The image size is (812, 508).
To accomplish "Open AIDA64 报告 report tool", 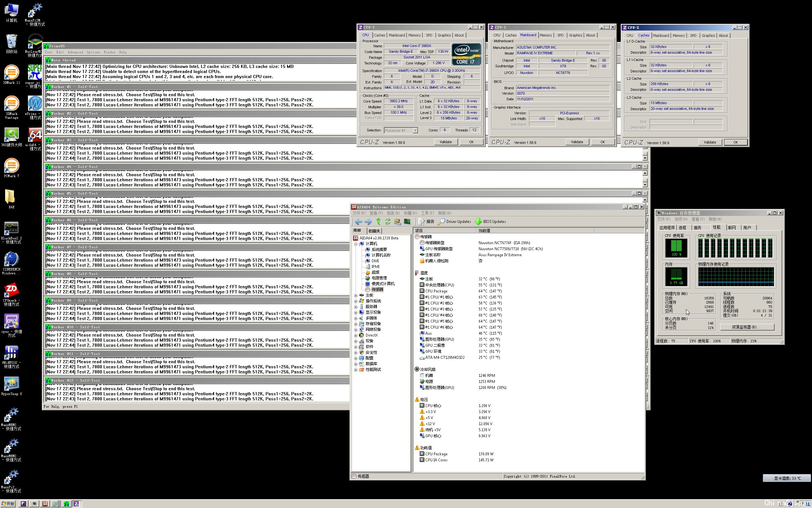I will [x=426, y=222].
